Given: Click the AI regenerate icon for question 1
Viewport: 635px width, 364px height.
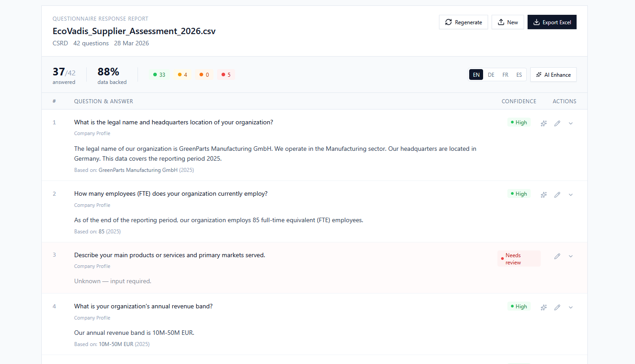Looking at the screenshot, I should click(543, 123).
